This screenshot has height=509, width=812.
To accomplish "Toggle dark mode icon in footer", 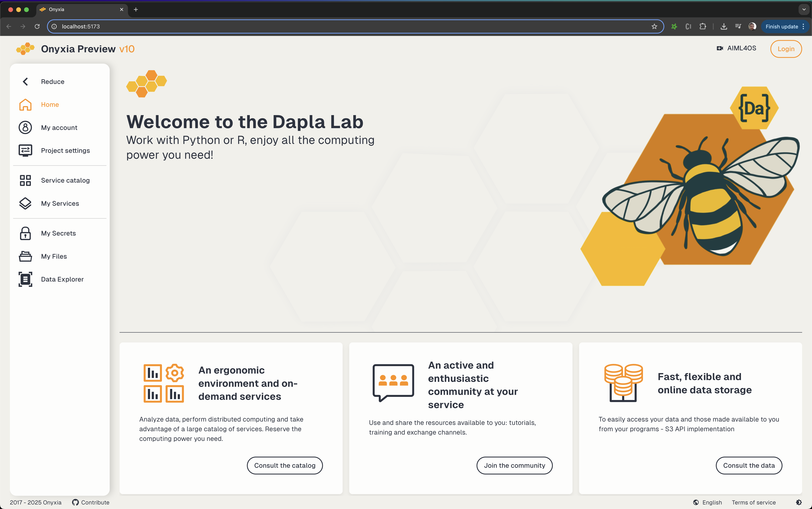I will coord(799,502).
